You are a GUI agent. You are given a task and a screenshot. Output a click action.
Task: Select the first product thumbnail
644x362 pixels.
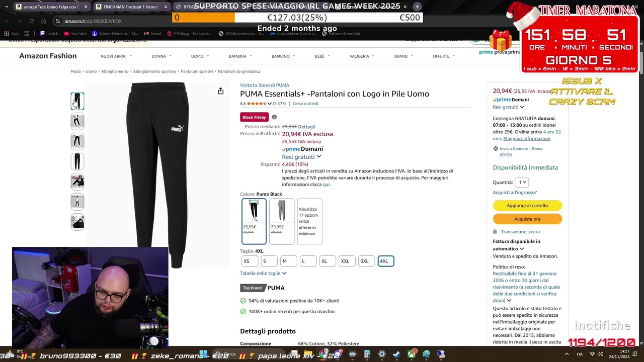tap(77, 101)
